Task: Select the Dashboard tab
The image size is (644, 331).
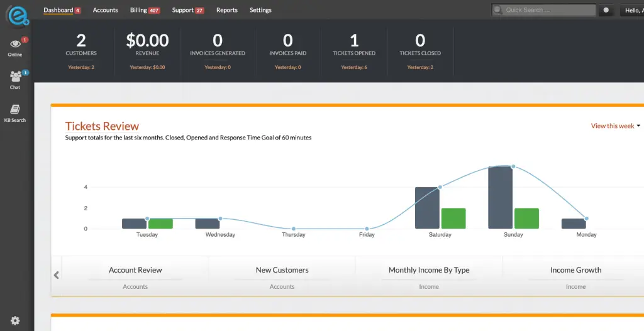Action: click(61, 11)
